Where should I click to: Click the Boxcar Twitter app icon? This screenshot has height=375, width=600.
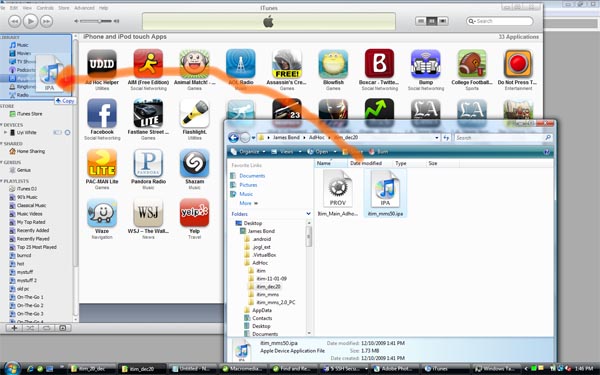point(379,64)
